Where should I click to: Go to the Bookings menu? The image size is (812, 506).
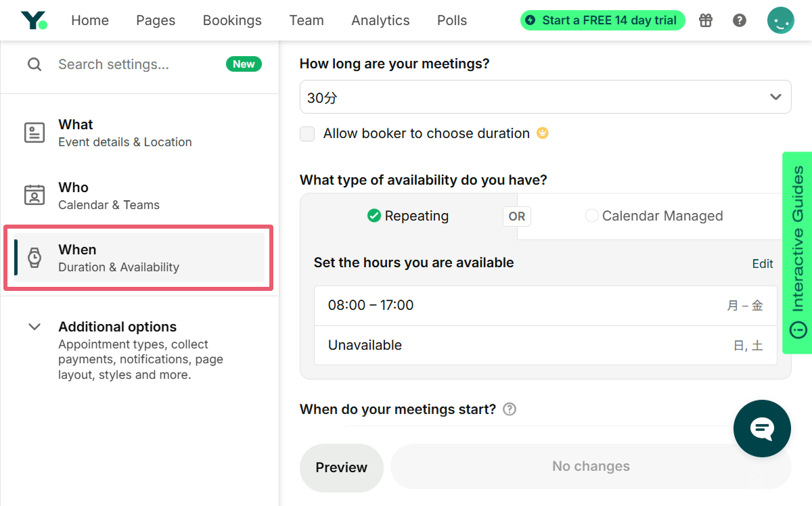232,20
